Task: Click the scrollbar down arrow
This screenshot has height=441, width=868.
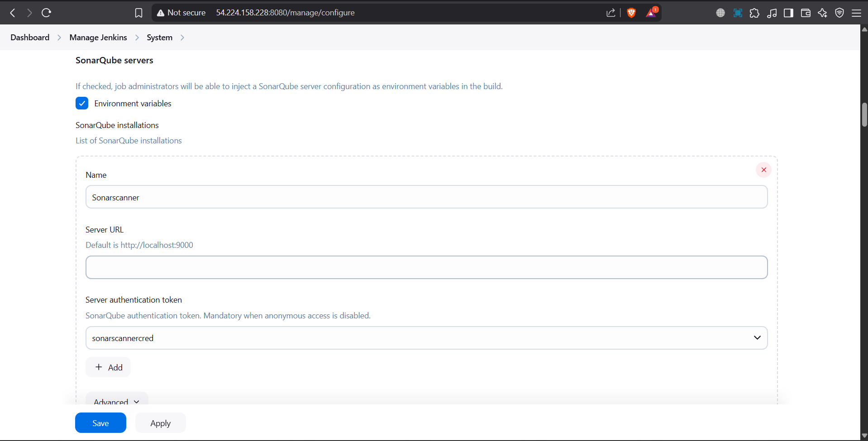Action: [864, 436]
